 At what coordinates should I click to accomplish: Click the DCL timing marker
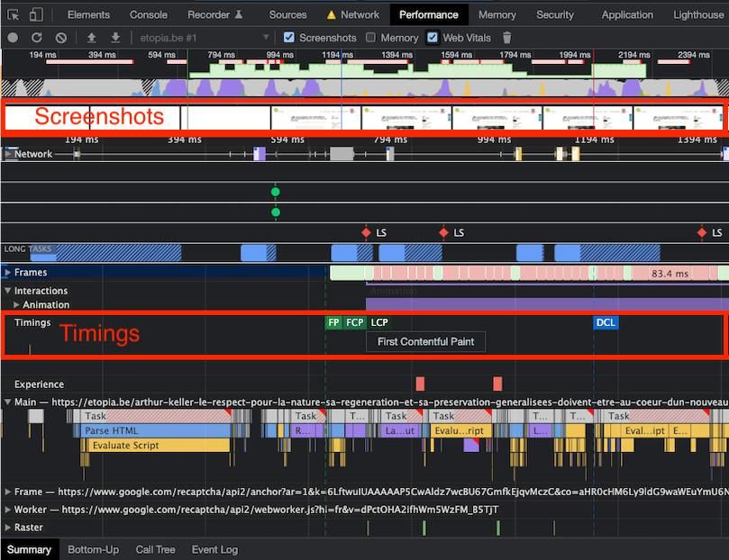pos(606,322)
